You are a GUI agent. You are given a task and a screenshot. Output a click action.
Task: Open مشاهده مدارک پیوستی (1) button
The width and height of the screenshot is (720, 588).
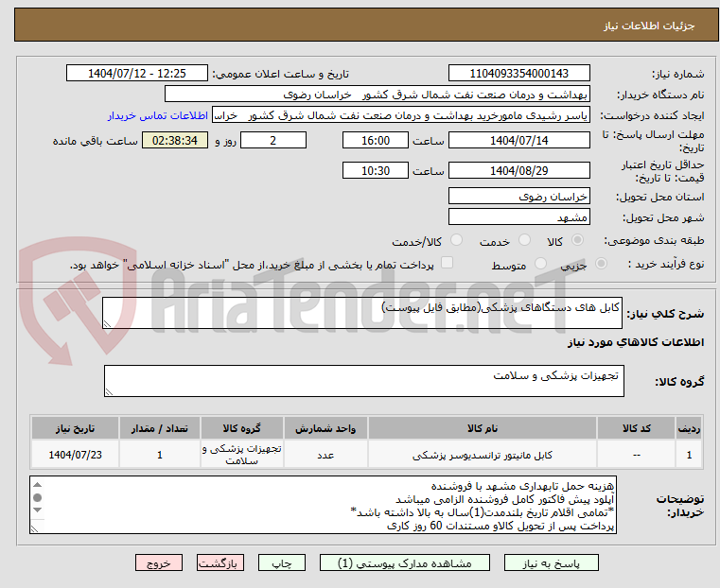click(x=405, y=562)
